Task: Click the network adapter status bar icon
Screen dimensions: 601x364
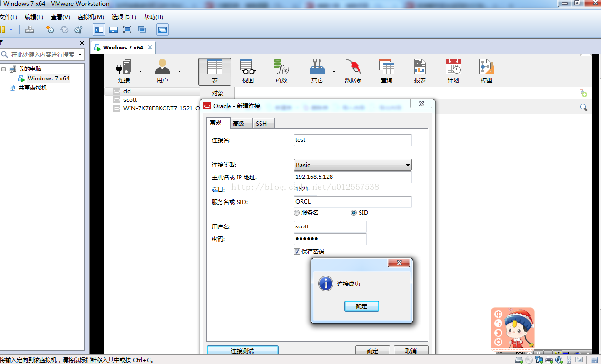Action: click(539, 360)
